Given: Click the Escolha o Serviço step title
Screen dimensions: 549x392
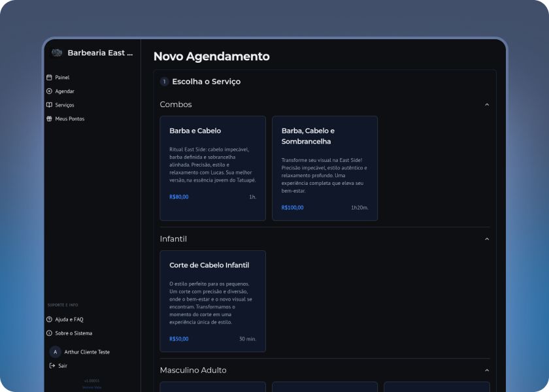Looking at the screenshot, I should click(x=207, y=82).
